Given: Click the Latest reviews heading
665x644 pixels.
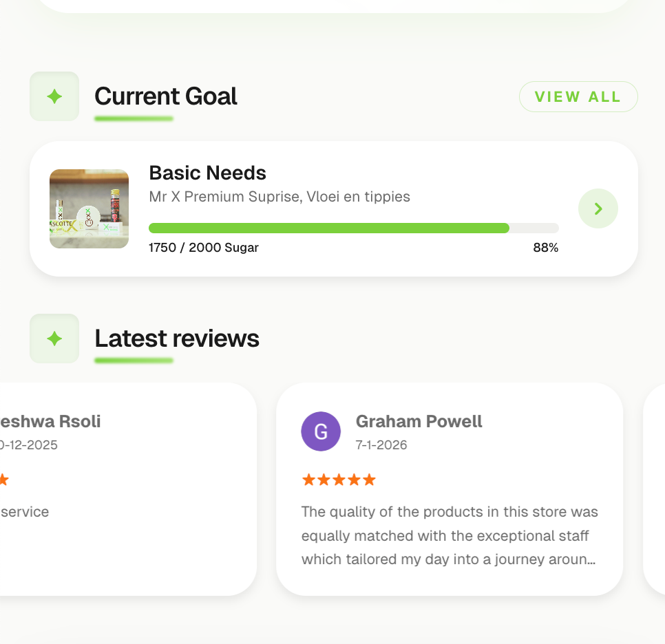Looking at the screenshot, I should coord(177,339).
